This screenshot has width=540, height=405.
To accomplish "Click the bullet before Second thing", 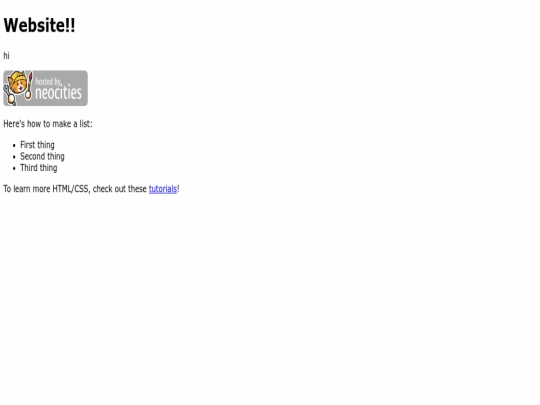I will click(14, 157).
